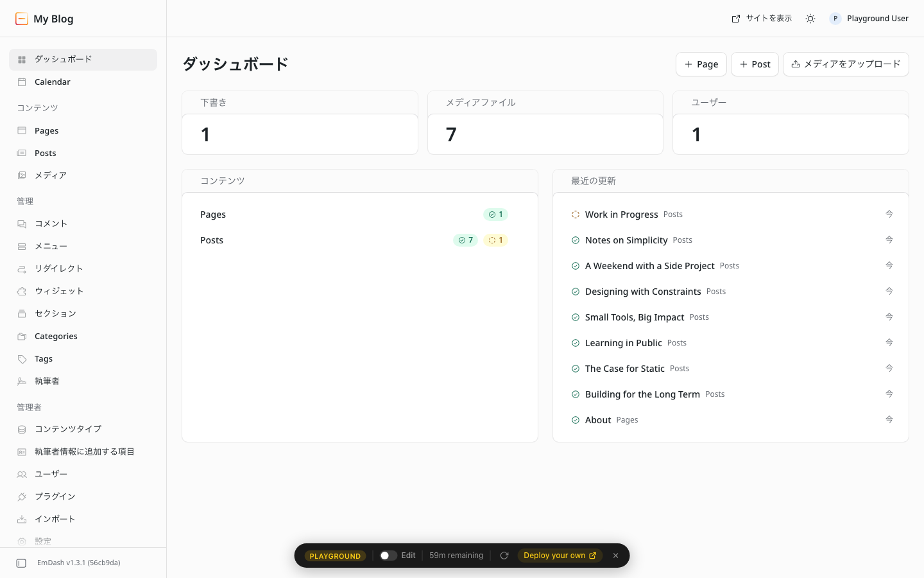Viewport: 924px width, 578px height.
Task: Click the My Blog logo icon
Action: pos(22,19)
